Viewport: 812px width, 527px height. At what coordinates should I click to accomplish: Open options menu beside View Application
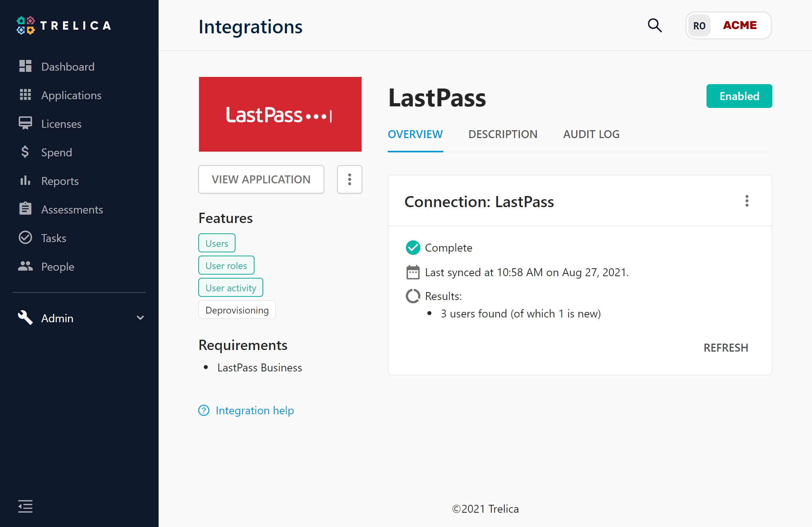[x=349, y=179]
